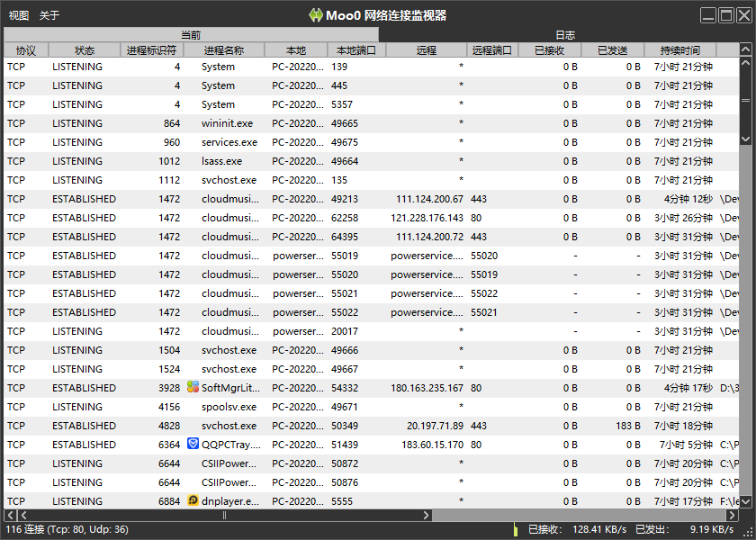
Task: Click the dnplayer process icon
Action: click(x=193, y=500)
